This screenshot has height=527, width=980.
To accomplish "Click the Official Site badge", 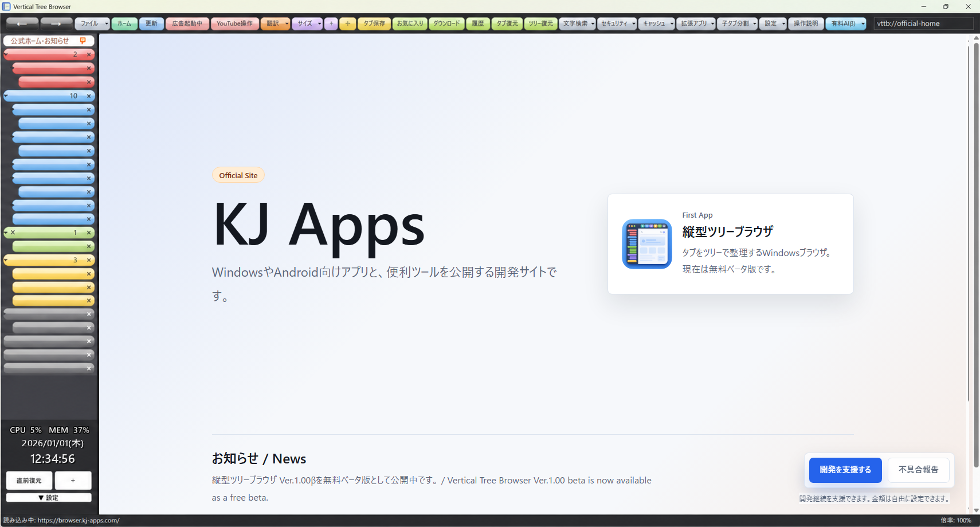I will [x=238, y=175].
